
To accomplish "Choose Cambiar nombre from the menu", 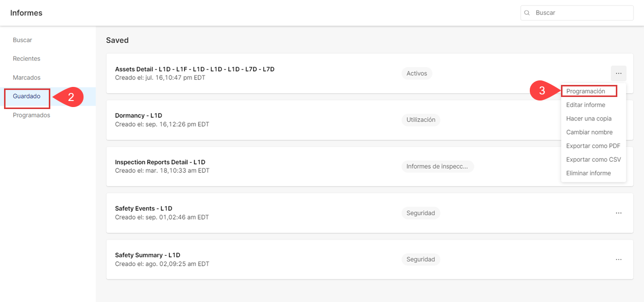I will tap(589, 132).
